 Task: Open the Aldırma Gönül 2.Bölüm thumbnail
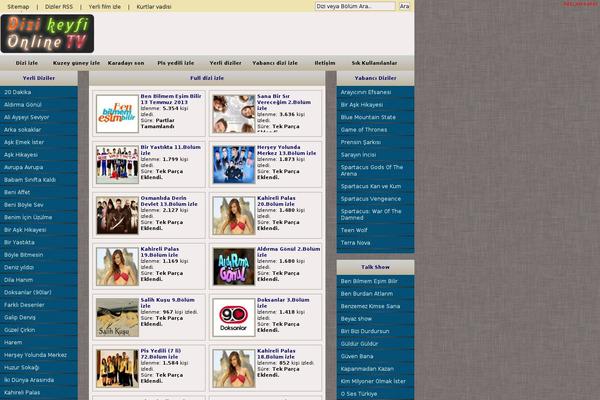point(234,266)
